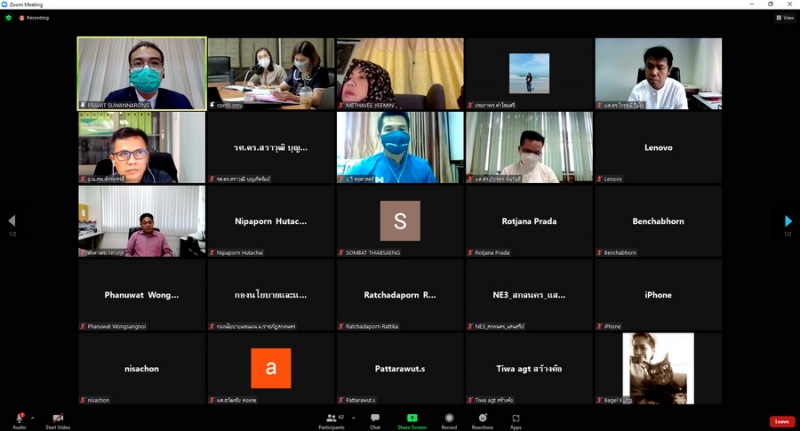The image size is (800, 431).
Task: Select the SOMBAT THAIBSAENG participant tile
Action: click(400, 221)
